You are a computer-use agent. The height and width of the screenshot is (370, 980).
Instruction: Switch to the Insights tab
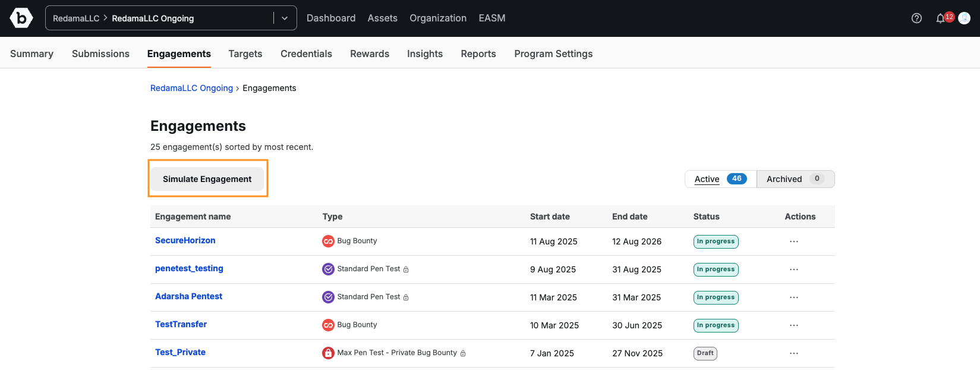pos(425,54)
